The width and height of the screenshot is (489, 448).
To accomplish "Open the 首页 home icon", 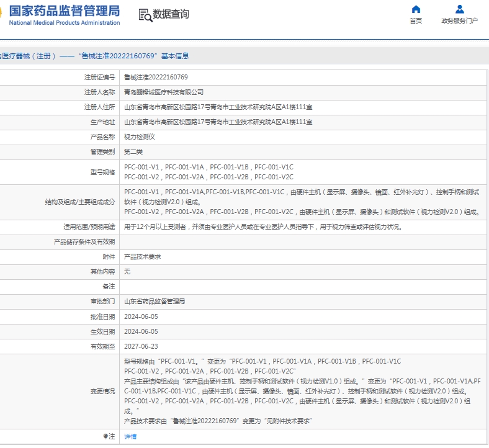I will click(x=416, y=9).
